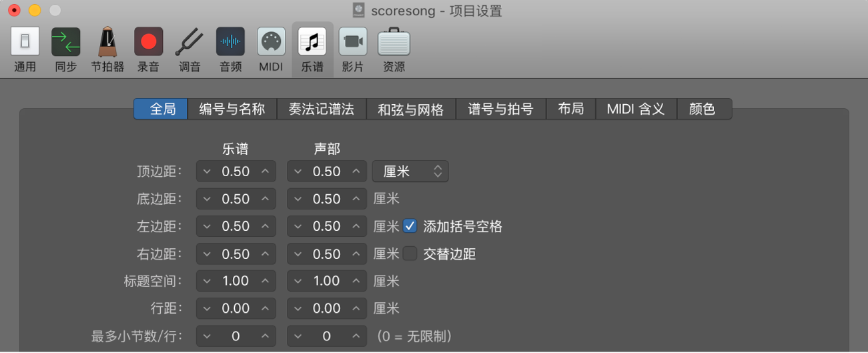Click the (0 = 无限制) hint text

point(414,336)
